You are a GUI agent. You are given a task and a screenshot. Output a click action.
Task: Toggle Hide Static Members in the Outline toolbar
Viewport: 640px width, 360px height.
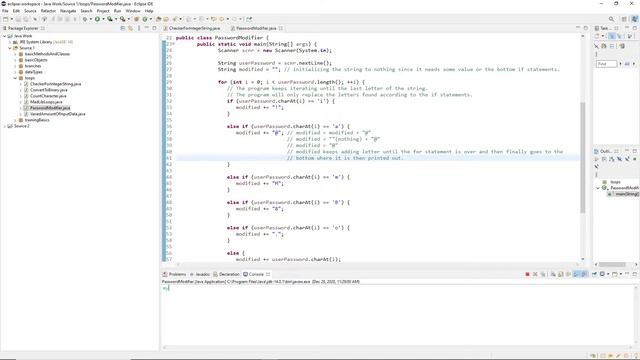coord(627,159)
